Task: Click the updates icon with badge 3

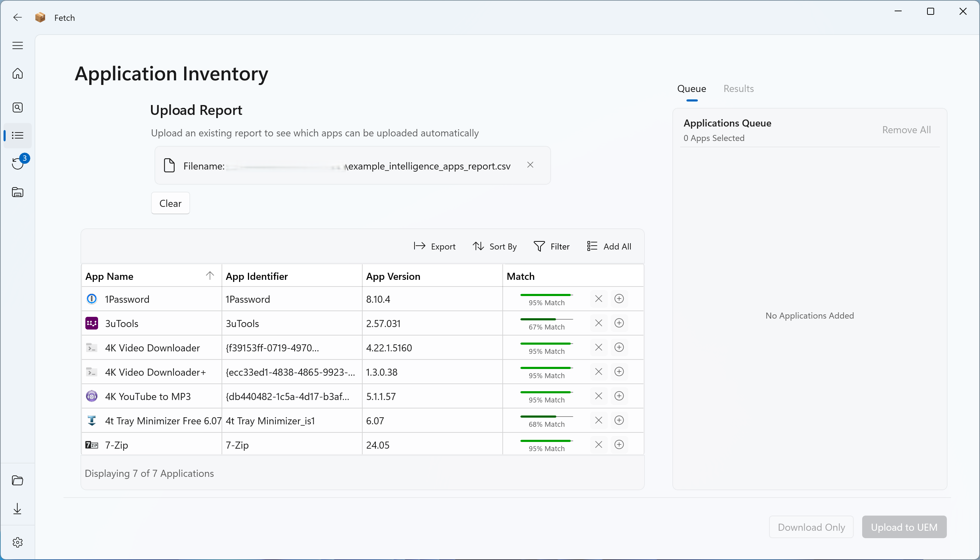Action: pos(18,163)
